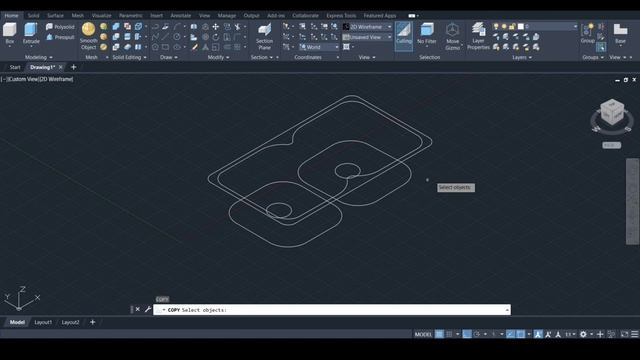
Task: Click the Move Gizmo tool
Action: (x=452, y=36)
